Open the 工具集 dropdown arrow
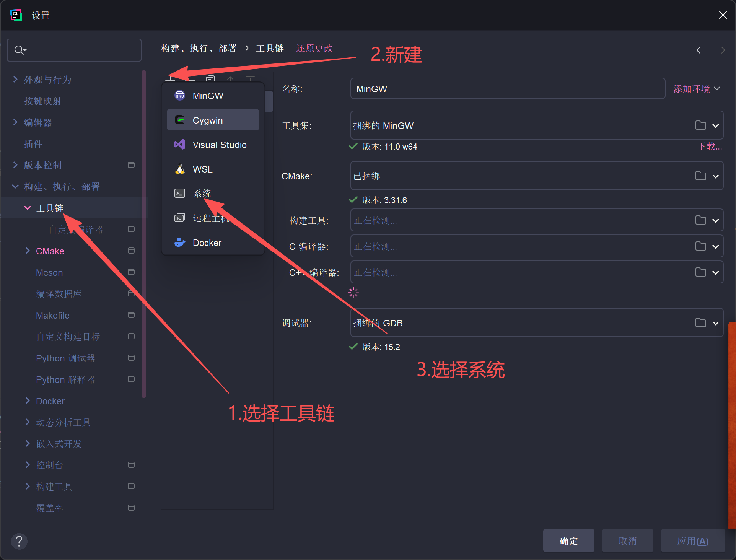Viewport: 736px width, 560px height. click(716, 126)
